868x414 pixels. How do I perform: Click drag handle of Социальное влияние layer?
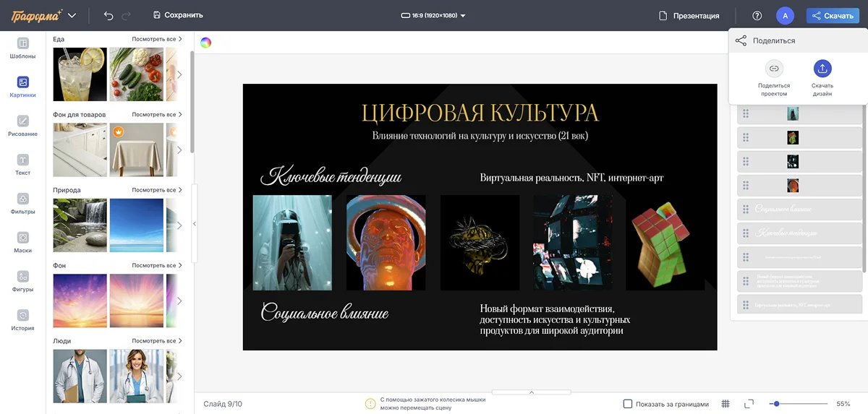pos(746,210)
